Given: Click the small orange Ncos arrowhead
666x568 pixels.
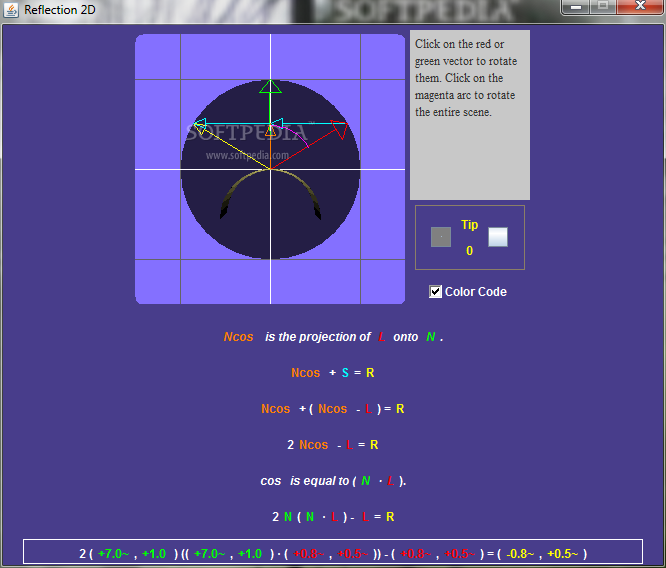Looking at the screenshot, I should (270, 131).
